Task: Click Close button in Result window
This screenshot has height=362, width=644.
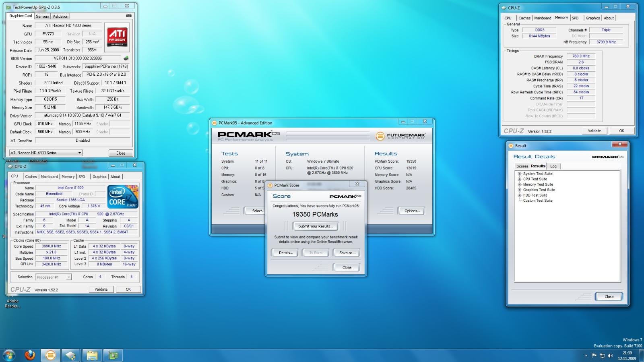Action: coord(609,297)
